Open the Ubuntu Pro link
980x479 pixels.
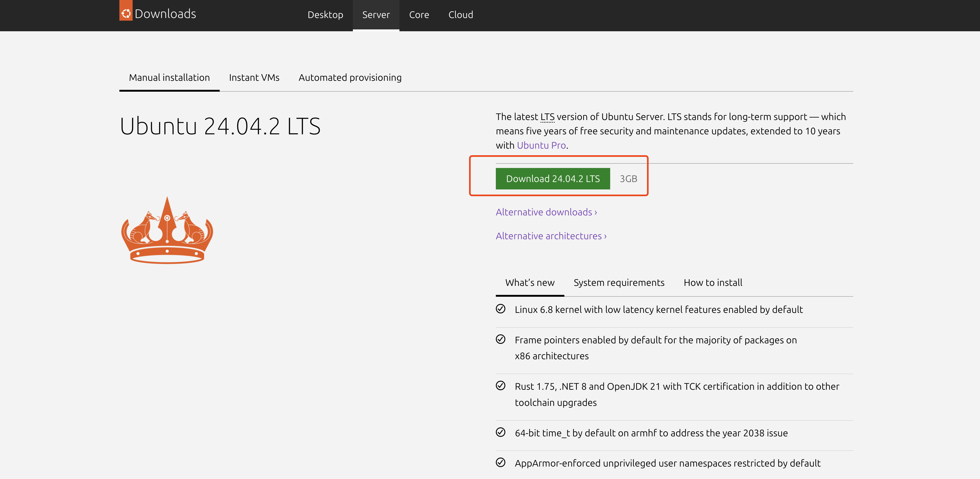[541, 145]
